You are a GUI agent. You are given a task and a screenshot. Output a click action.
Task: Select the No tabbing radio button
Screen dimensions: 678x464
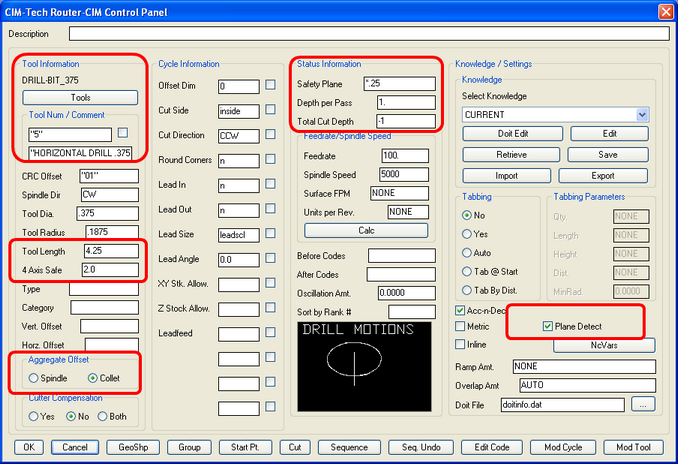467,215
